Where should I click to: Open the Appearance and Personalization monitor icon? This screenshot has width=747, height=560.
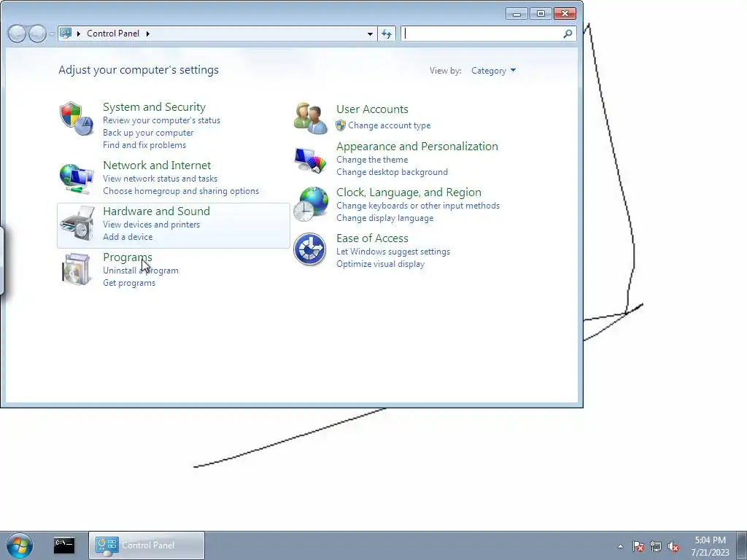[310, 160]
